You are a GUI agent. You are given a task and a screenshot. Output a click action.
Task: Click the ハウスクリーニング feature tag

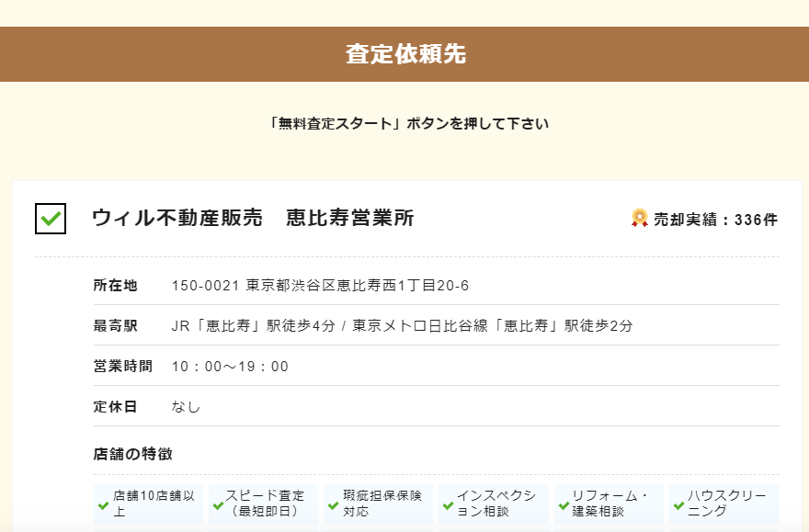pyautogui.click(x=726, y=504)
